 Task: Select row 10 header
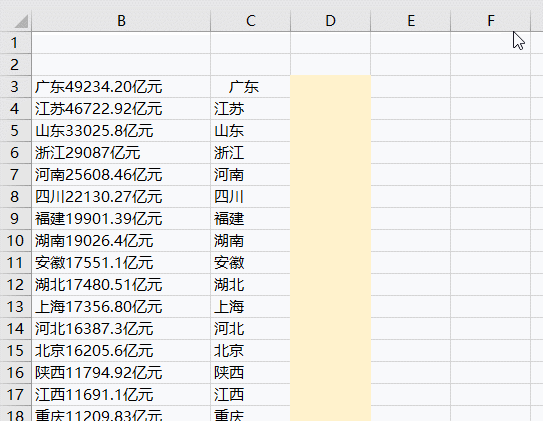click(15, 241)
